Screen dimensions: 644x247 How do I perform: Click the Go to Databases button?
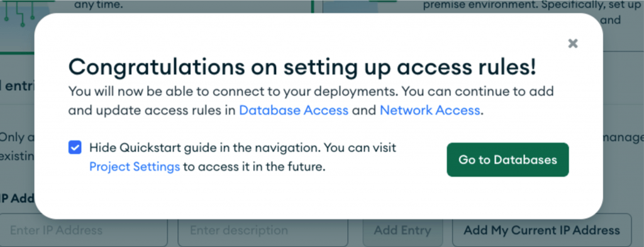click(508, 159)
